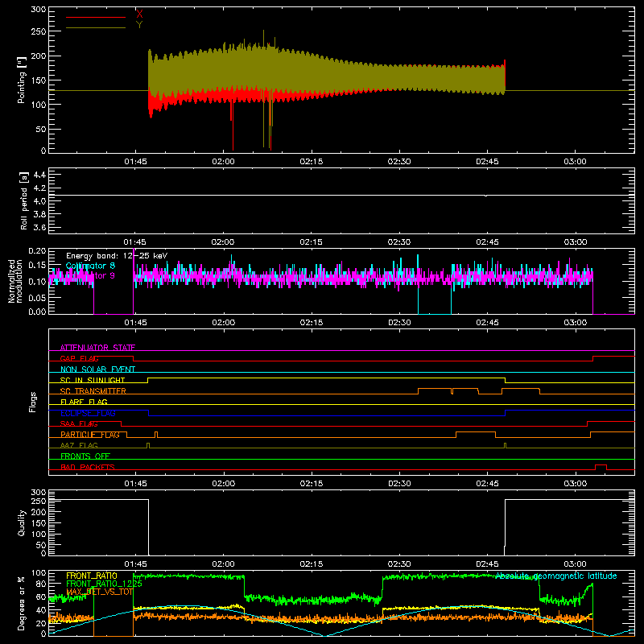Select the Y legend label
Image resolution: width=644 pixels, height=644 pixels.
139,25
